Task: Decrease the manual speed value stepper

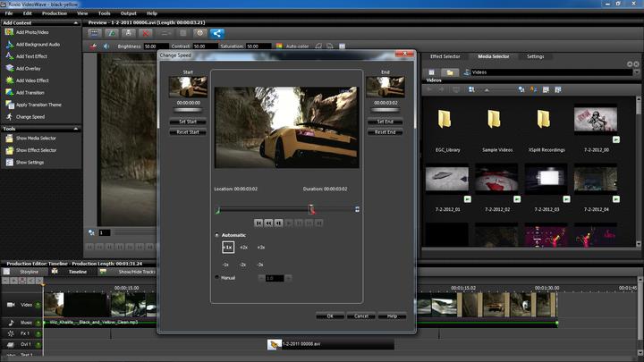Action: coord(261,278)
